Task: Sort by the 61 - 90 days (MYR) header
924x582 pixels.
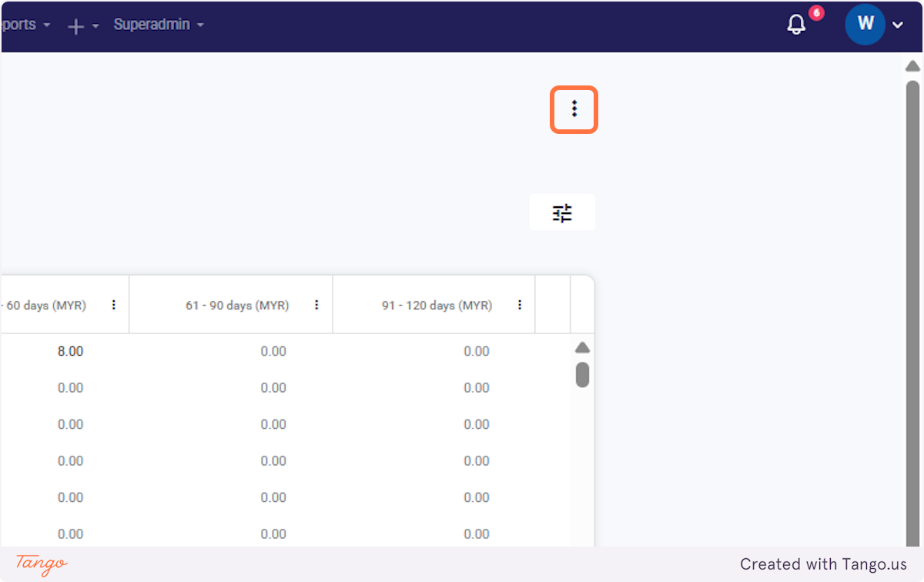Action: 237,306
